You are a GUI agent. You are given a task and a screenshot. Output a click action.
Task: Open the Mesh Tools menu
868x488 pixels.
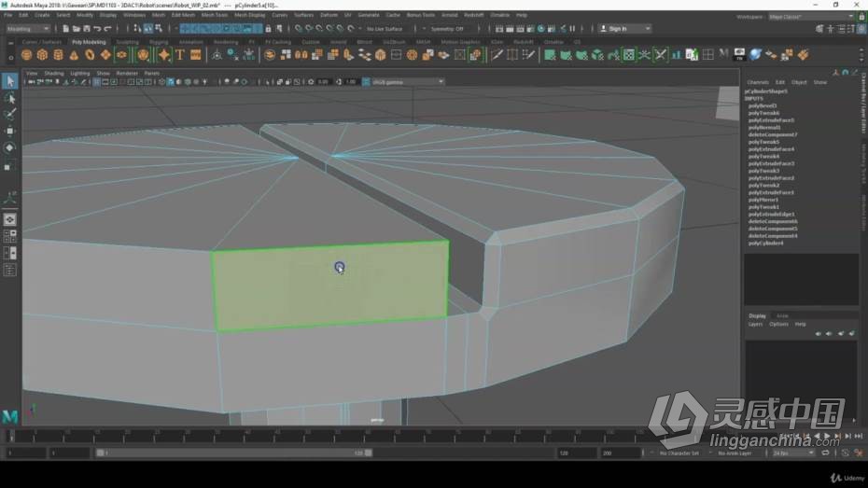click(x=215, y=15)
